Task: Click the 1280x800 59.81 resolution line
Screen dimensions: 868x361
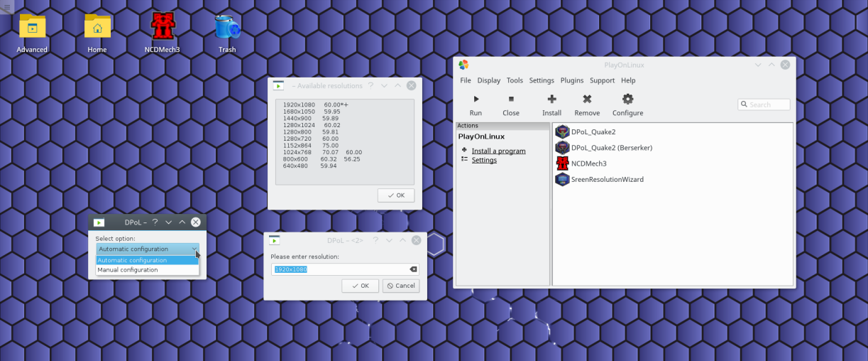Action: [310, 131]
